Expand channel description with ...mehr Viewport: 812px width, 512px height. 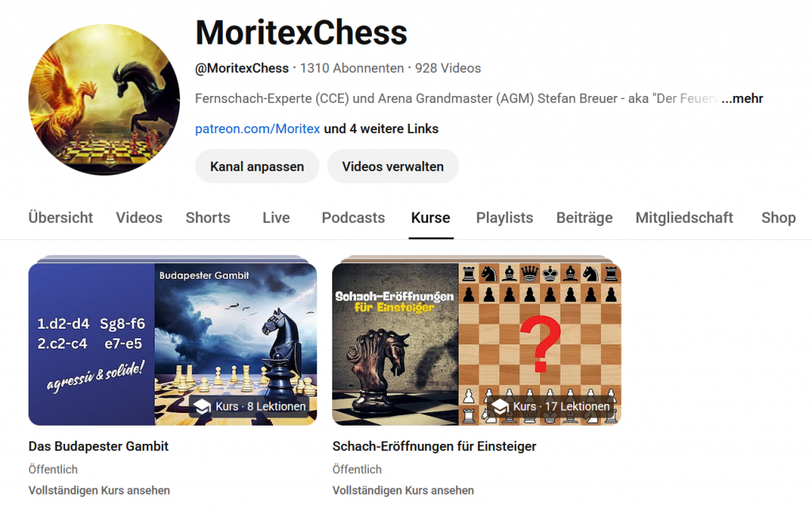741,98
